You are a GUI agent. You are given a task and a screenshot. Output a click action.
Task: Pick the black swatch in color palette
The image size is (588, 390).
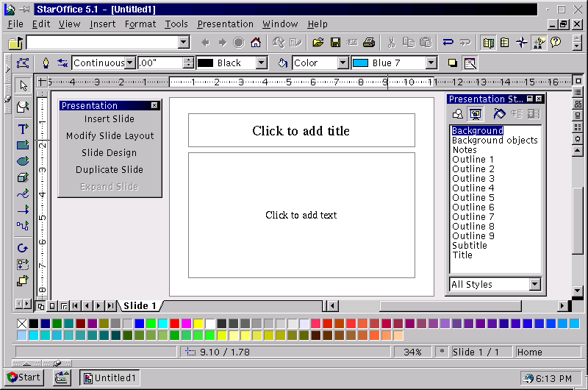(34, 324)
